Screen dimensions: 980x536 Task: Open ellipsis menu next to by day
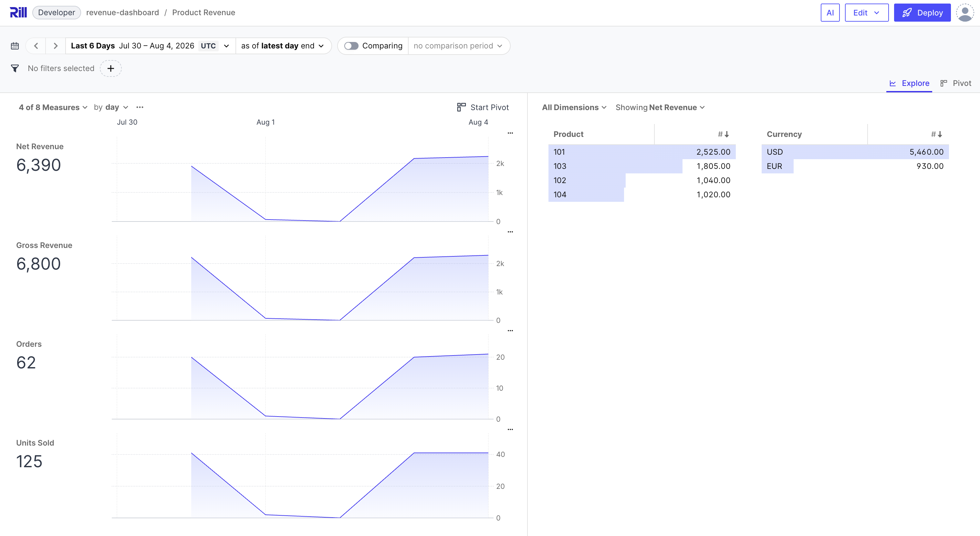(140, 107)
